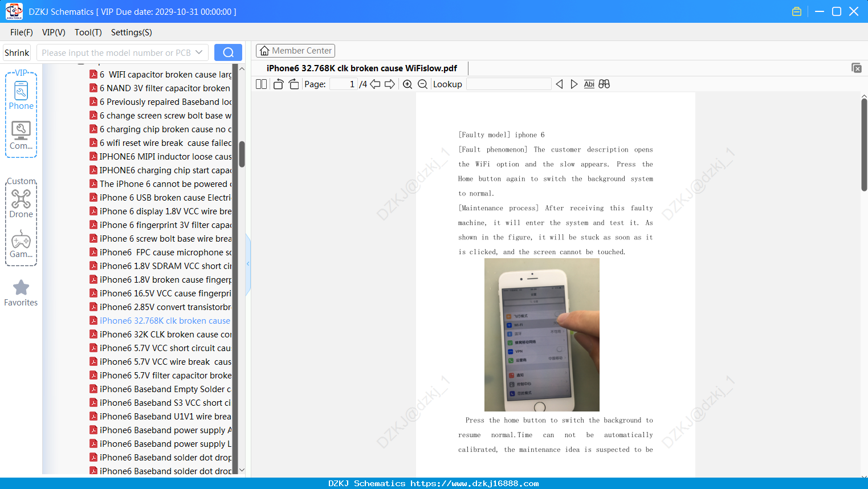Open 'iPhone6 32K CLK broken cause' file
The height and width of the screenshot is (489, 868).
(161, 335)
